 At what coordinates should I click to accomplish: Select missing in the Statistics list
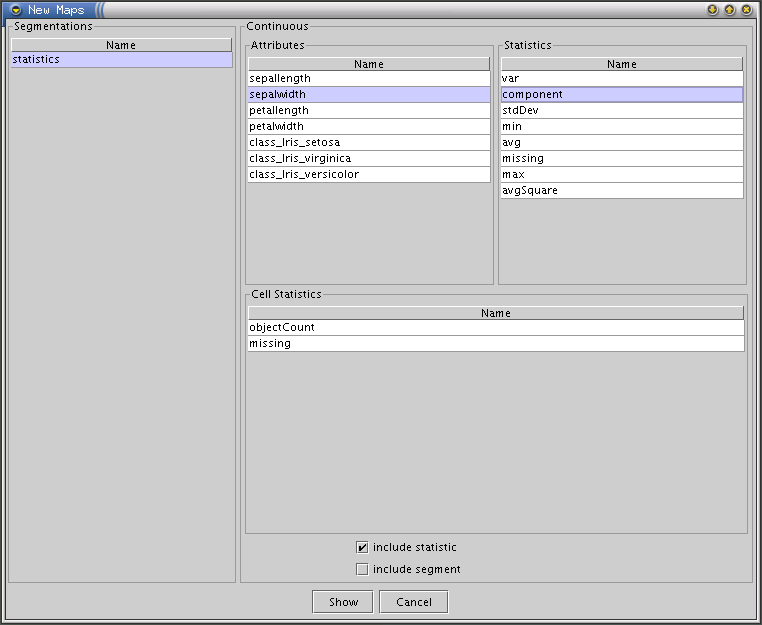click(x=622, y=158)
